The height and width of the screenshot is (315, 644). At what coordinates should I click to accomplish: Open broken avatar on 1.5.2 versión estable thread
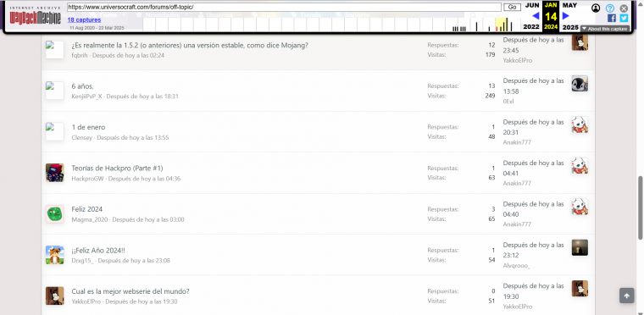click(54, 50)
